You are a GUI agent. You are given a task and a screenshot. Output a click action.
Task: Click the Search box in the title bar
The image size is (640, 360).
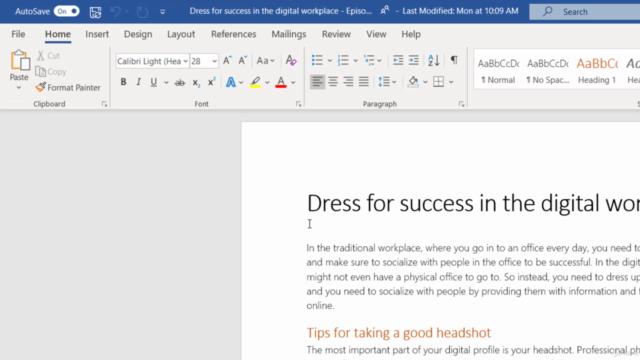(584, 12)
